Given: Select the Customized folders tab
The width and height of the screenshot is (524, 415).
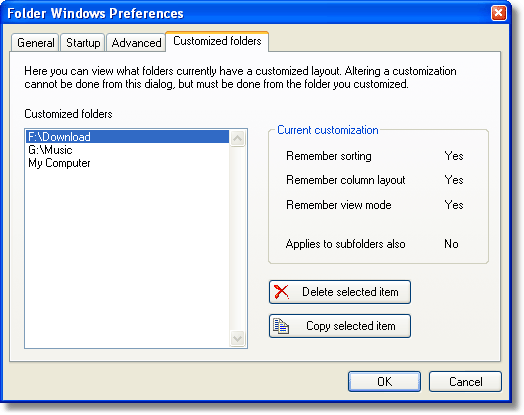Looking at the screenshot, I should click(x=217, y=41).
